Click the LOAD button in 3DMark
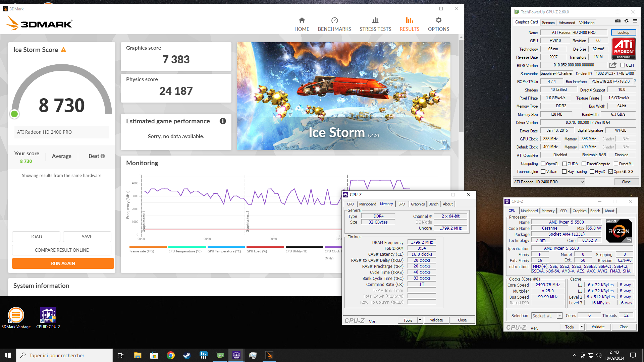This screenshot has height=362, width=644. (36, 237)
